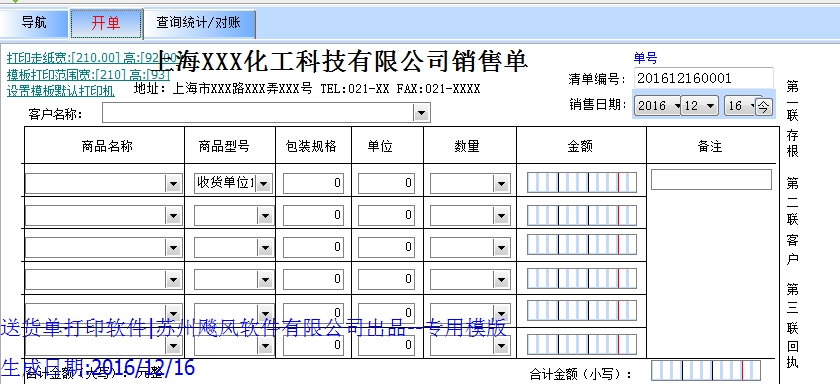Screen dimensions: 840x384
Task: Click the 包装规格 column header
Action: pos(311,146)
